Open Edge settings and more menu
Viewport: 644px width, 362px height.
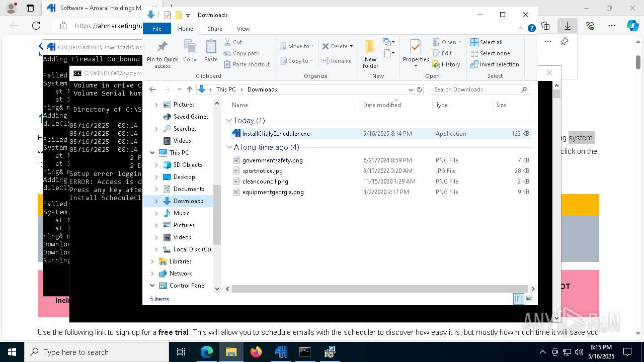coord(612,26)
